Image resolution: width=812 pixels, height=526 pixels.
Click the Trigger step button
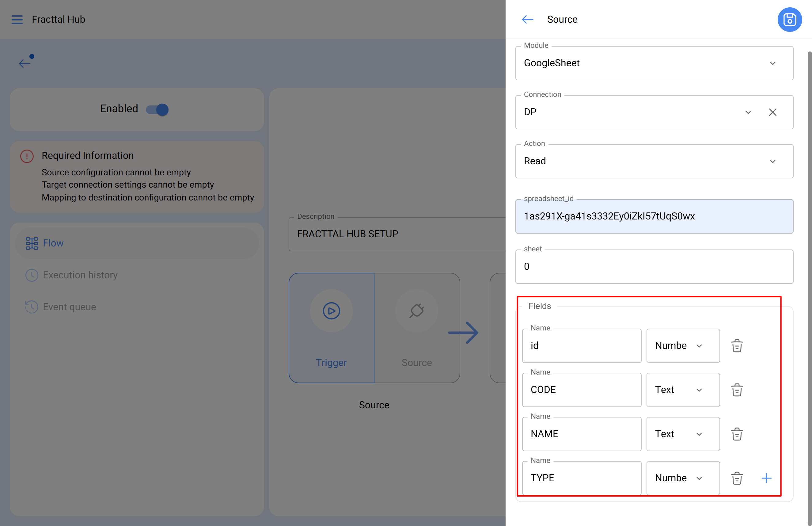tap(331, 327)
